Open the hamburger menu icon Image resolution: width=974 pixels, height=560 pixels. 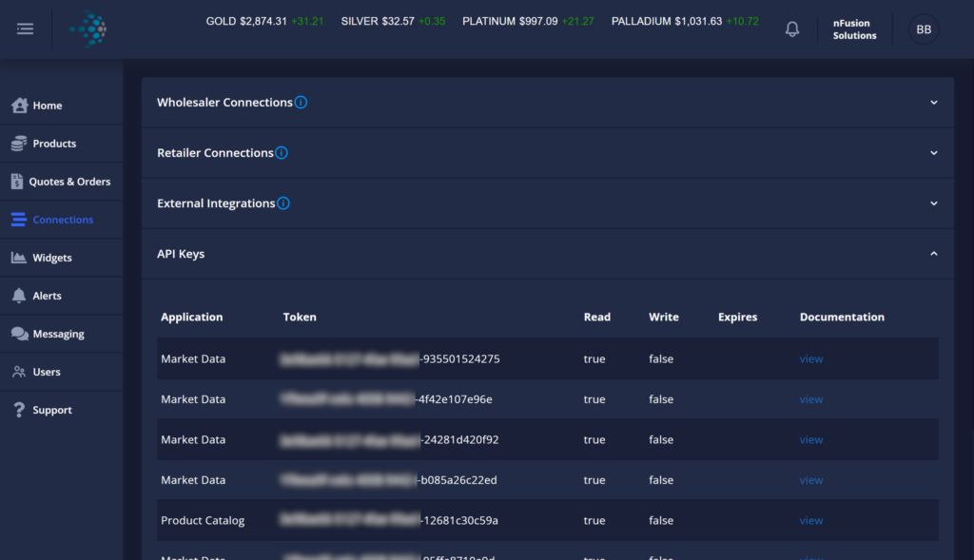tap(25, 29)
